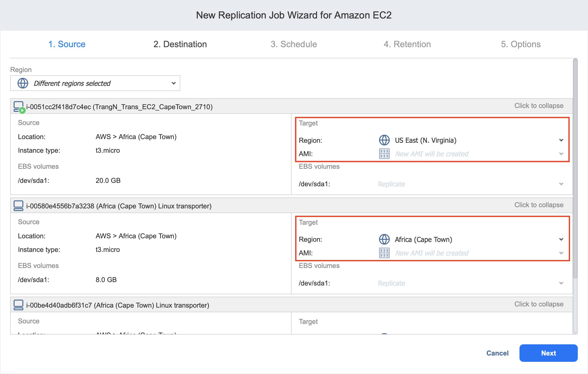Click globe icon beside Africa (Cape Town) target
This screenshot has width=588, height=374.
point(384,239)
